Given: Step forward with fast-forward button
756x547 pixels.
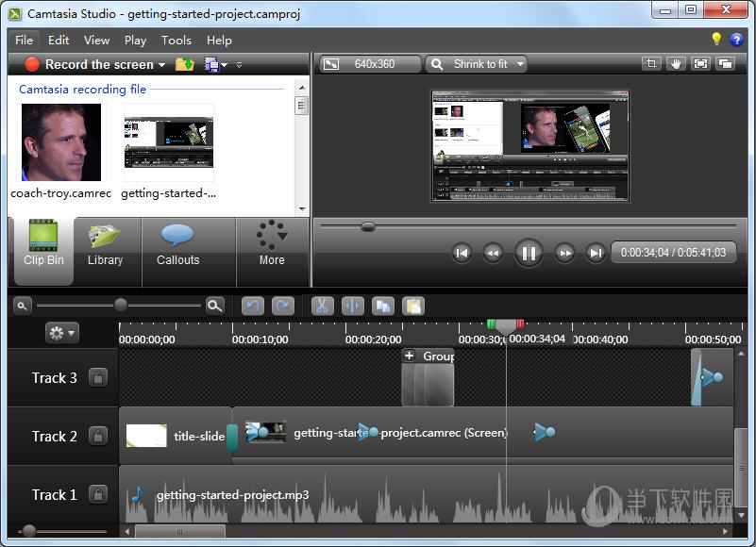Looking at the screenshot, I should [x=564, y=253].
